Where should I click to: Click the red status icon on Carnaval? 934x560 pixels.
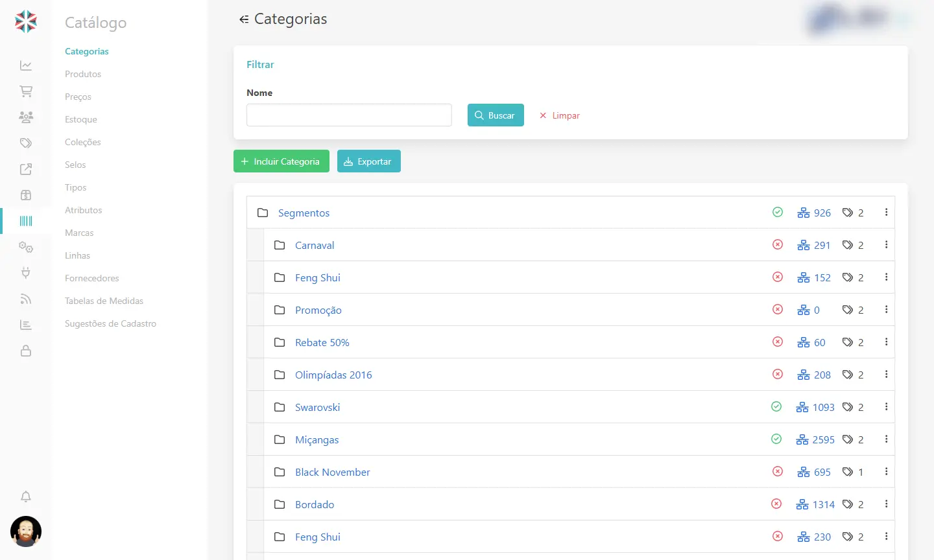[x=778, y=244]
